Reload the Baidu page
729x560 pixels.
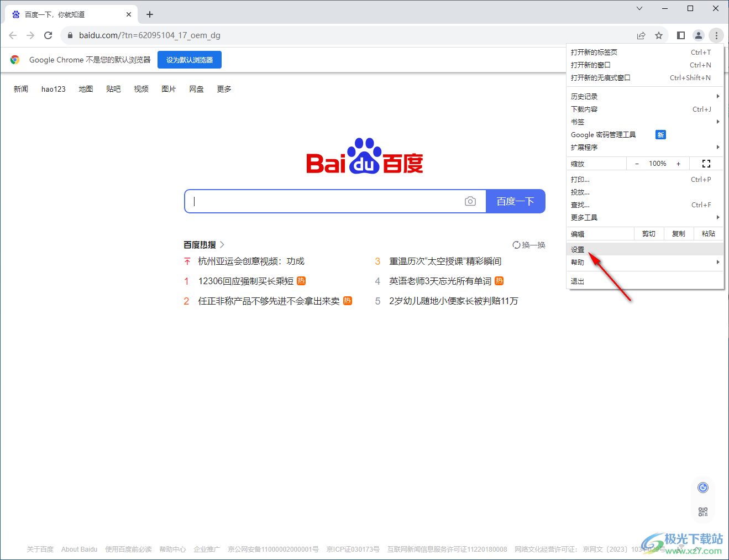pyautogui.click(x=48, y=35)
